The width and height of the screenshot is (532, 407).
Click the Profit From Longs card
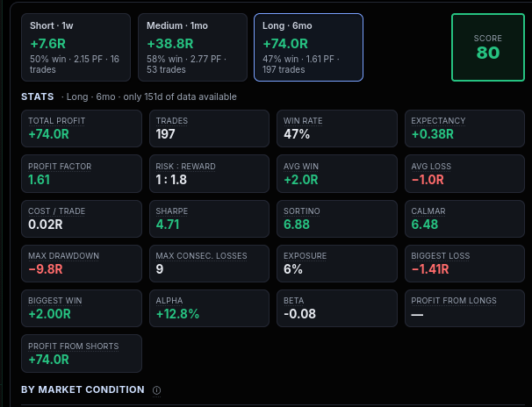pos(464,308)
